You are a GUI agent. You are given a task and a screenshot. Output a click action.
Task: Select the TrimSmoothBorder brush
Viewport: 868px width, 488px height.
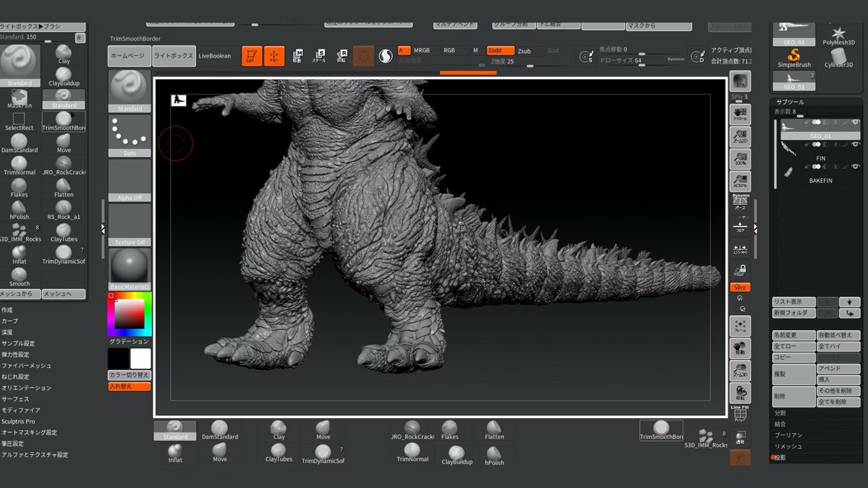tap(63, 117)
